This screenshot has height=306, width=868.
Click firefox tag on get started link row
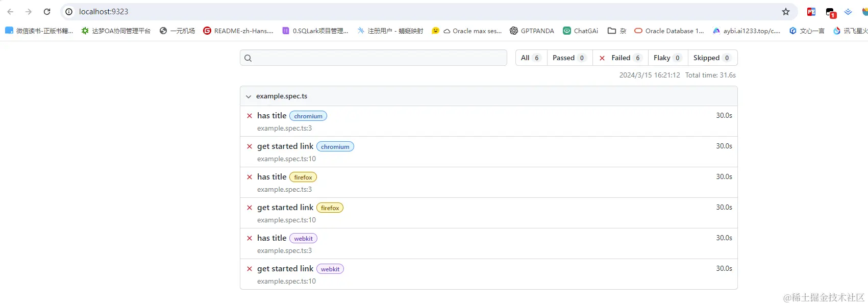(330, 208)
